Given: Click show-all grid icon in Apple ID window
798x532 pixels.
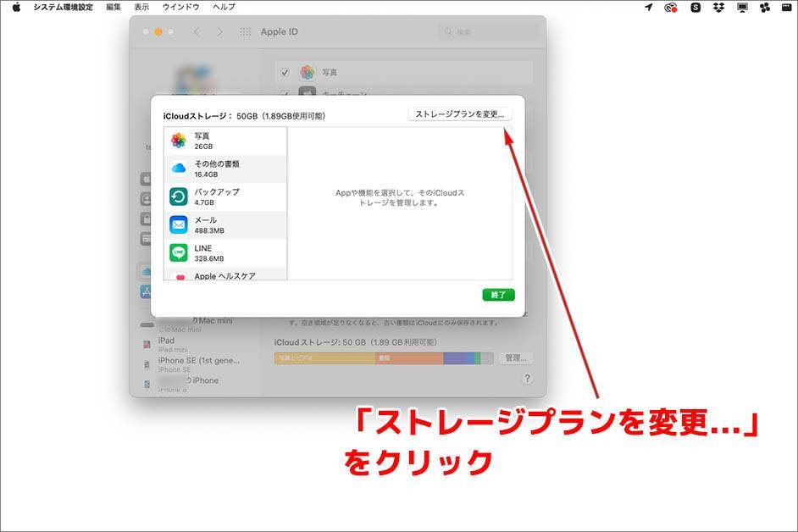Looking at the screenshot, I should pos(245,31).
